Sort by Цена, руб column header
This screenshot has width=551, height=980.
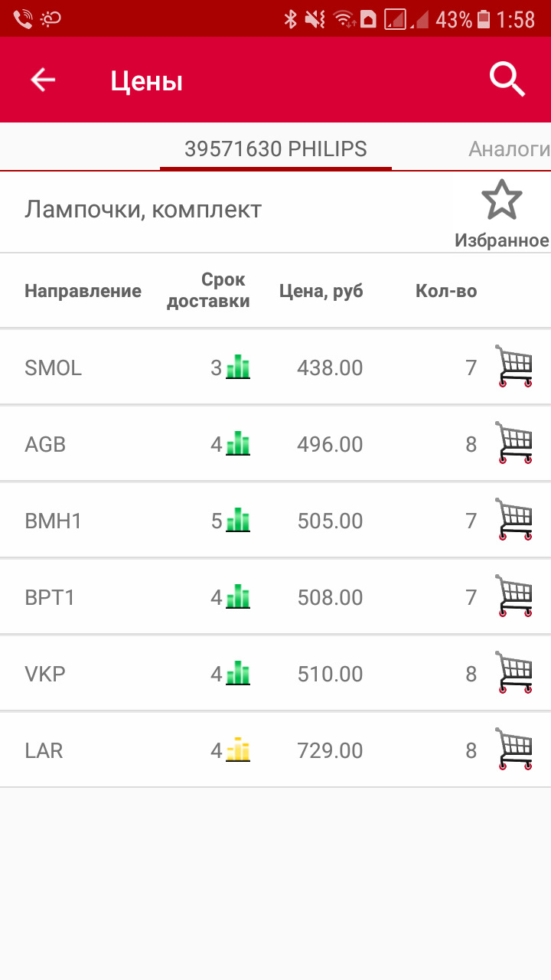coord(321,291)
